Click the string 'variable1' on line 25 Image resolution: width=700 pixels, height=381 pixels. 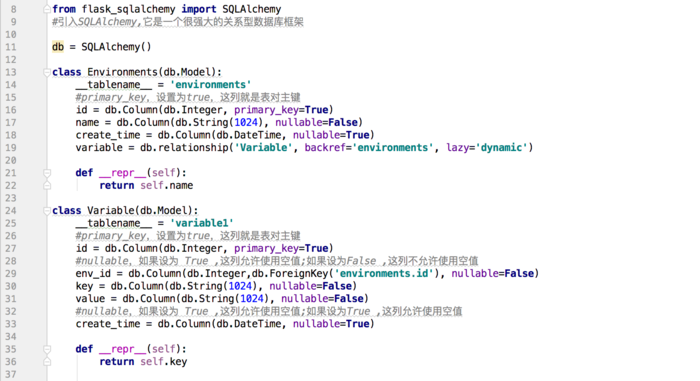tap(202, 223)
